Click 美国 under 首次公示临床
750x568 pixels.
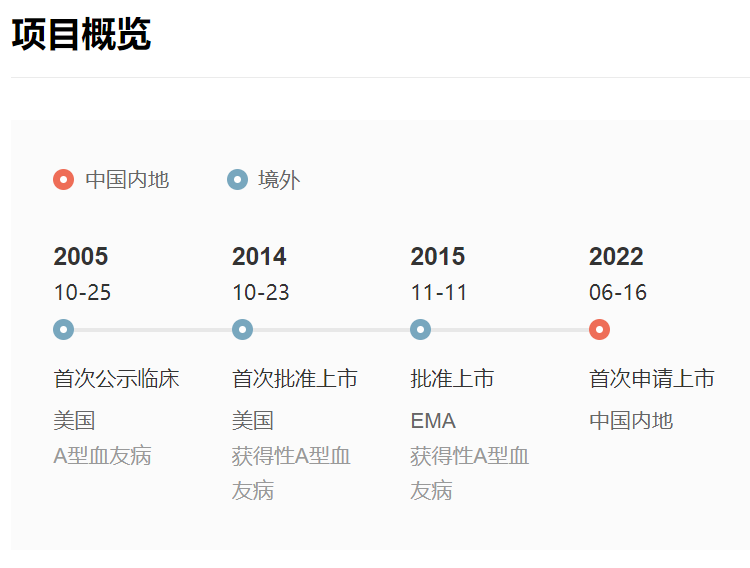pos(74,421)
